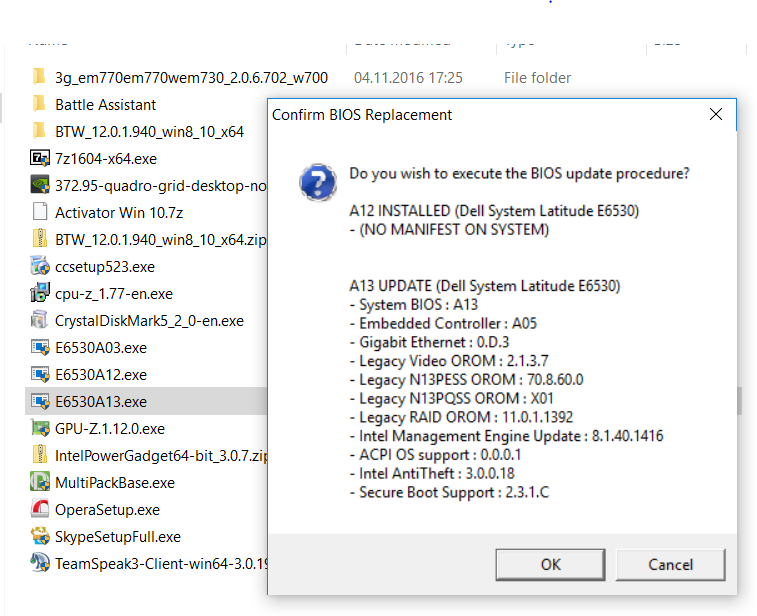Cancel the BIOS replacement dialog

pyautogui.click(x=670, y=565)
